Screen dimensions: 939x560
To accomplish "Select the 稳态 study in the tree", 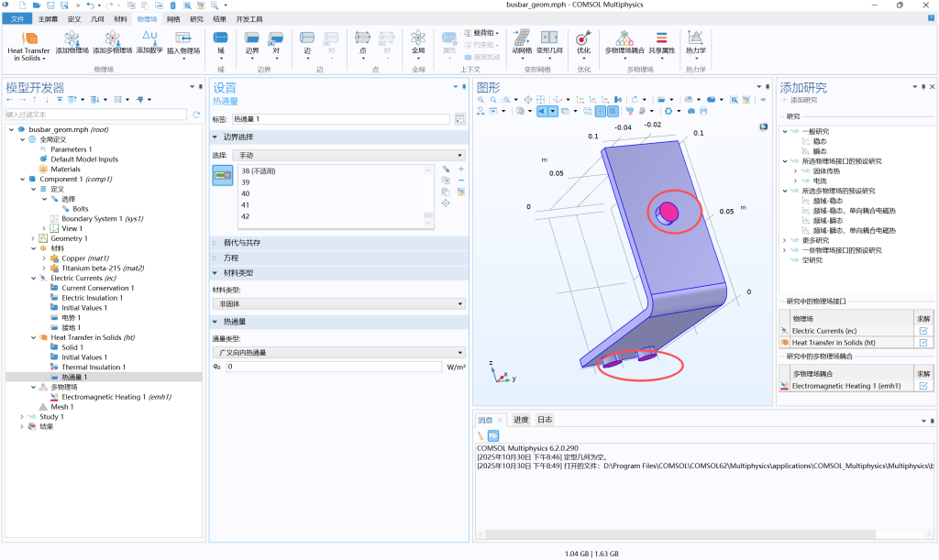I will coord(819,141).
